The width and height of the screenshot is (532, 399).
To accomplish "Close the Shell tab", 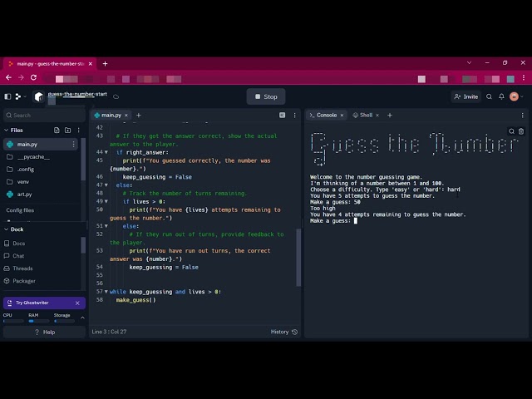I will (x=377, y=116).
